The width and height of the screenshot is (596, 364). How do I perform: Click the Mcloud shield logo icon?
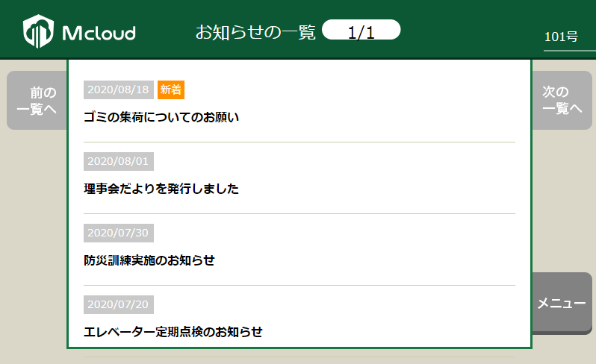[39, 31]
